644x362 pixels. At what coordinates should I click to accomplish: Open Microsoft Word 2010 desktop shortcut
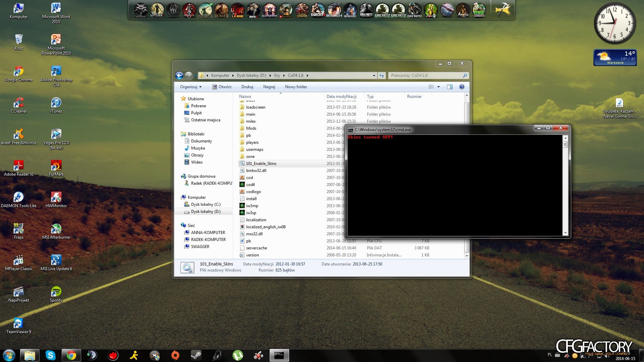pyautogui.click(x=56, y=13)
